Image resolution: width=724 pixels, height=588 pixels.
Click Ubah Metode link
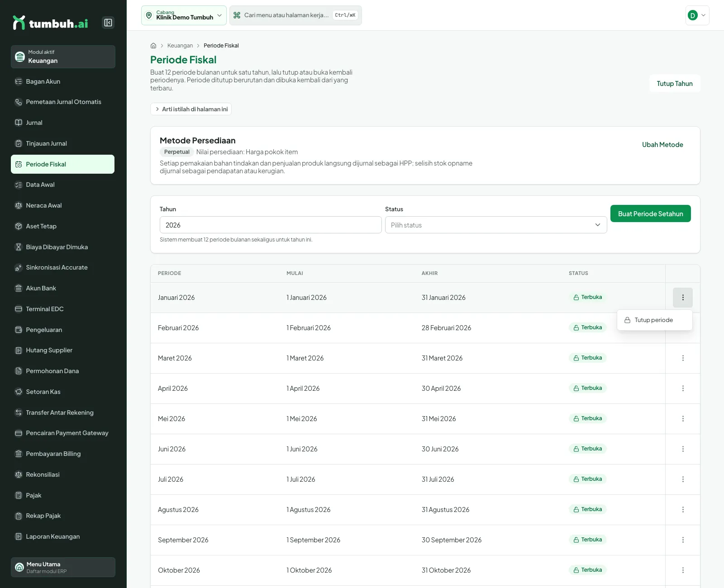point(662,145)
